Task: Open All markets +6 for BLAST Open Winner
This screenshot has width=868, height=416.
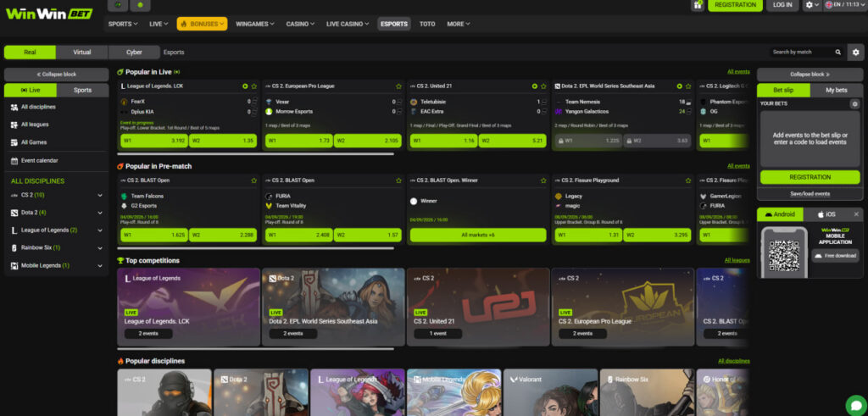Action: click(x=478, y=235)
